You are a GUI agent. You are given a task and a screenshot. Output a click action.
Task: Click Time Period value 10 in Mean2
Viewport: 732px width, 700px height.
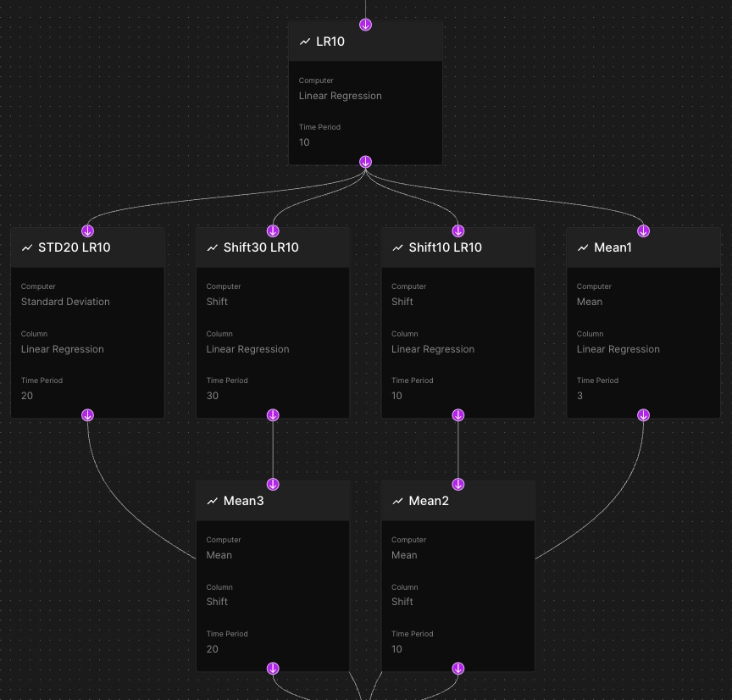(x=396, y=649)
